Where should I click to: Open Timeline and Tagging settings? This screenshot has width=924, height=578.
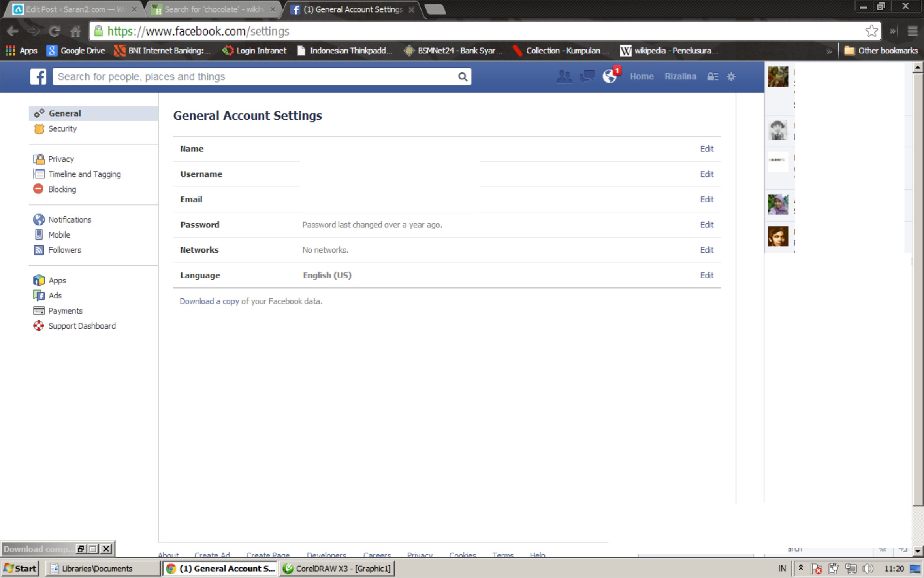click(85, 174)
